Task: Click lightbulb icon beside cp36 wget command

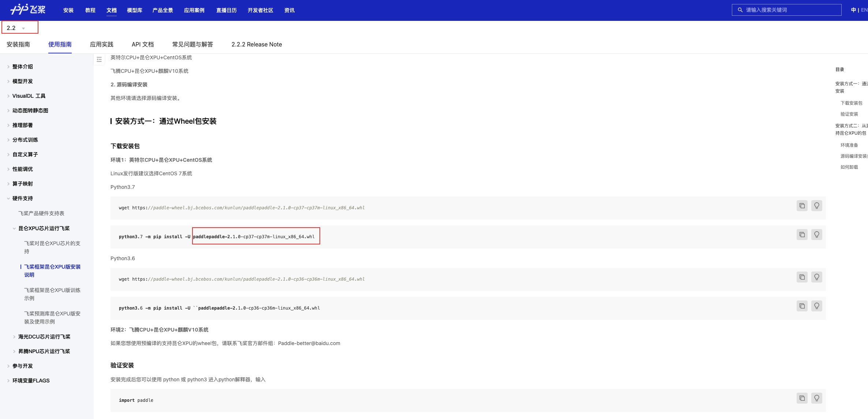Action: click(817, 277)
